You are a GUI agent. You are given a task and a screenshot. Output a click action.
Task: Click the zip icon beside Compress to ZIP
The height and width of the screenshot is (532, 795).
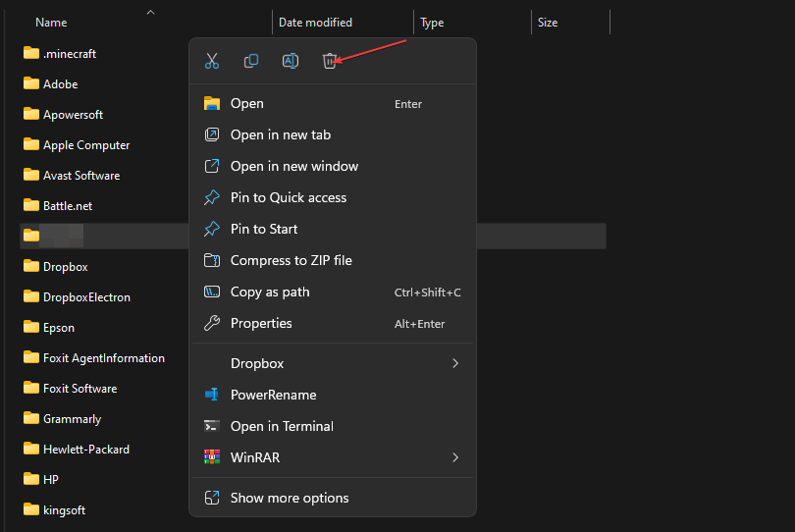pos(212,260)
